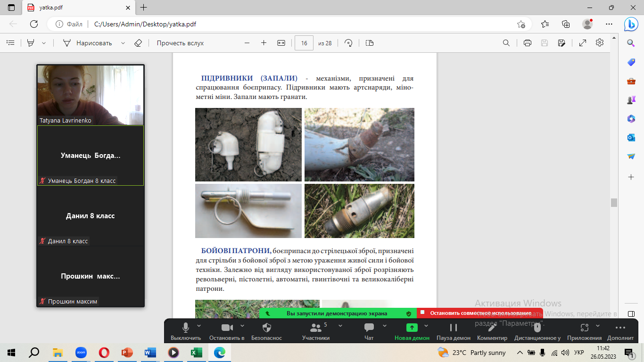
Task: Zoom out the PDF with minus button
Action: tap(247, 43)
